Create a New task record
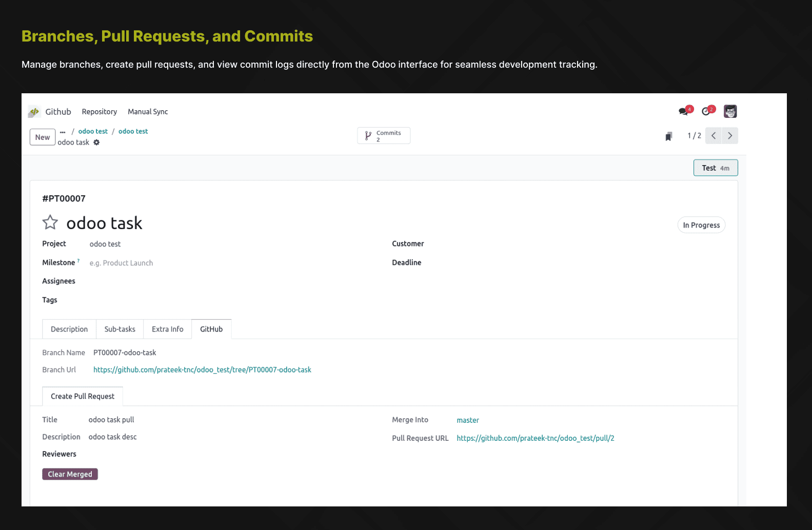The image size is (812, 530). tap(43, 137)
